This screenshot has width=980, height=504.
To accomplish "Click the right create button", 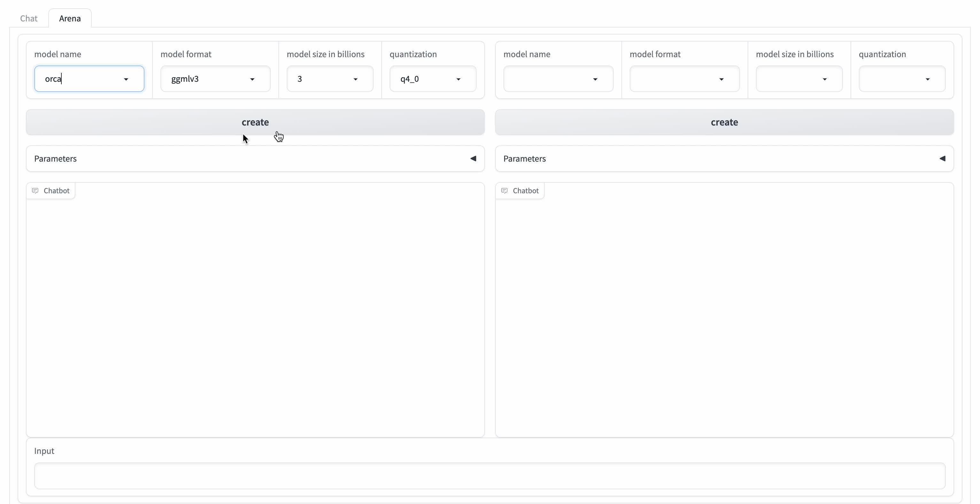I will 724,122.
